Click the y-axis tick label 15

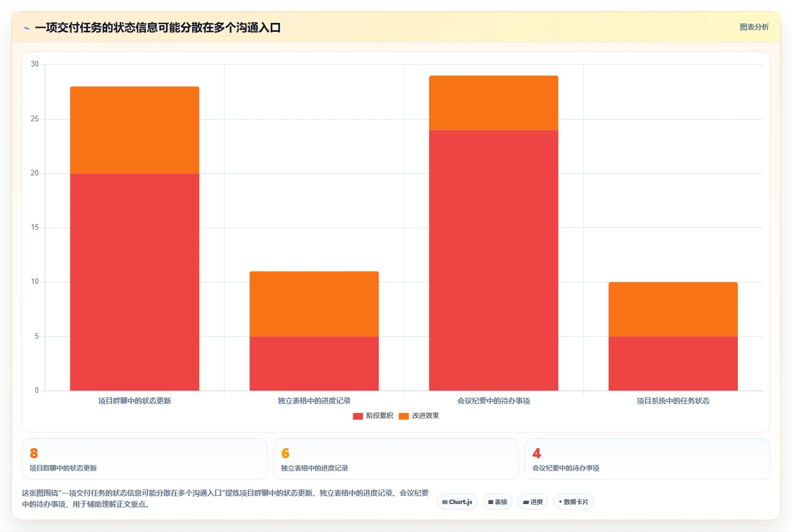(x=35, y=227)
